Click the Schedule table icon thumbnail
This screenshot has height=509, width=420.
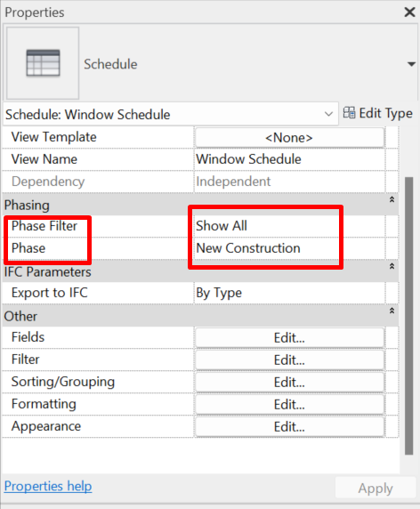point(43,63)
